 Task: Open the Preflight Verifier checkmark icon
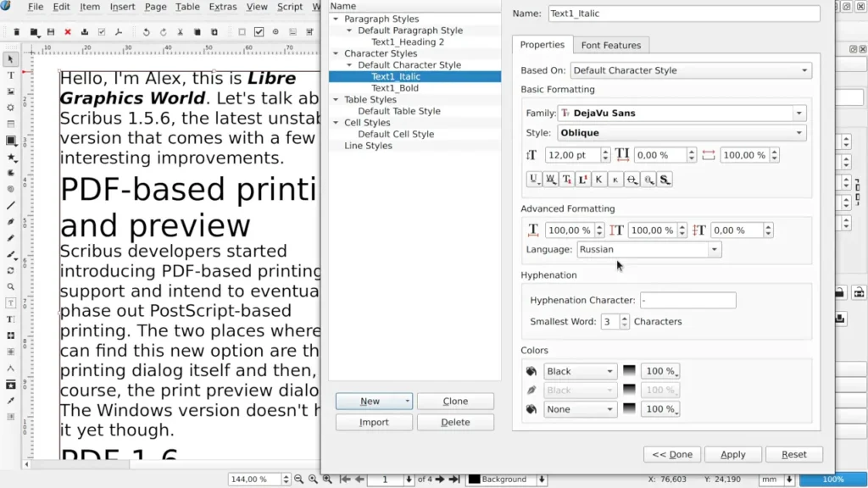click(x=102, y=32)
